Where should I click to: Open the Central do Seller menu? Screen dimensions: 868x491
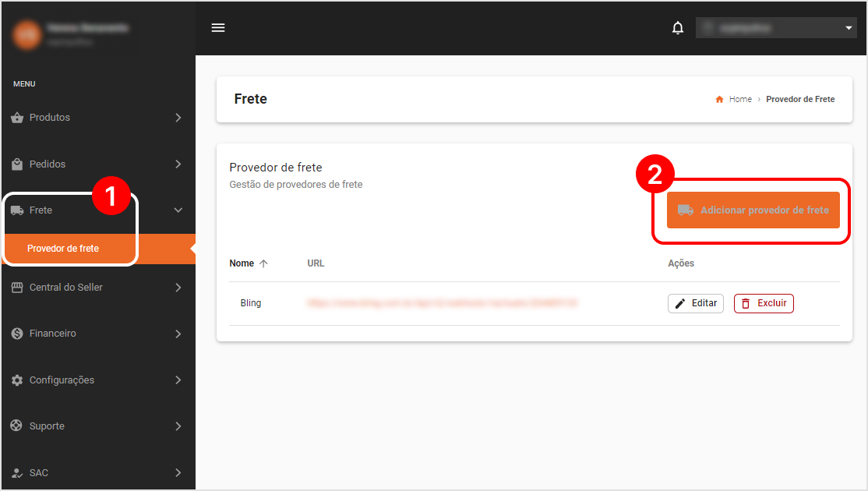[98, 288]
